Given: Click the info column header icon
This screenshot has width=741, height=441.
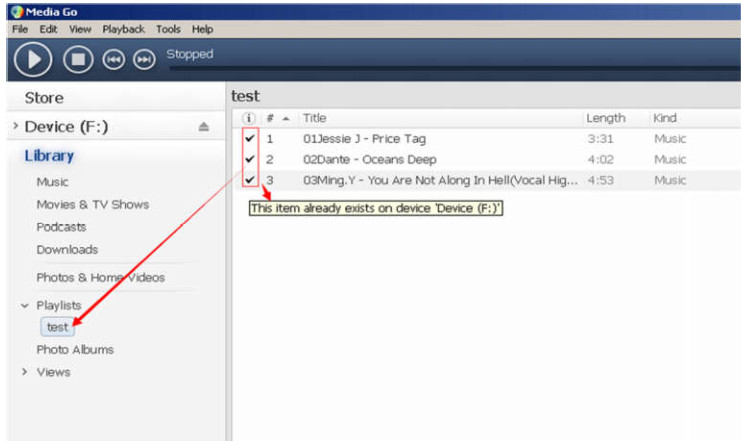Looking at the screenshot, I should (249, 118).
